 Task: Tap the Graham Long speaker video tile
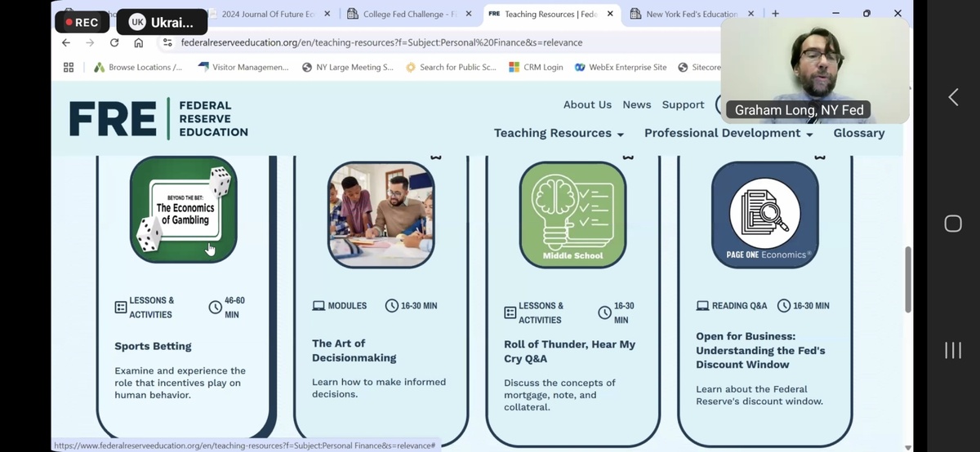tap(814, 70)
